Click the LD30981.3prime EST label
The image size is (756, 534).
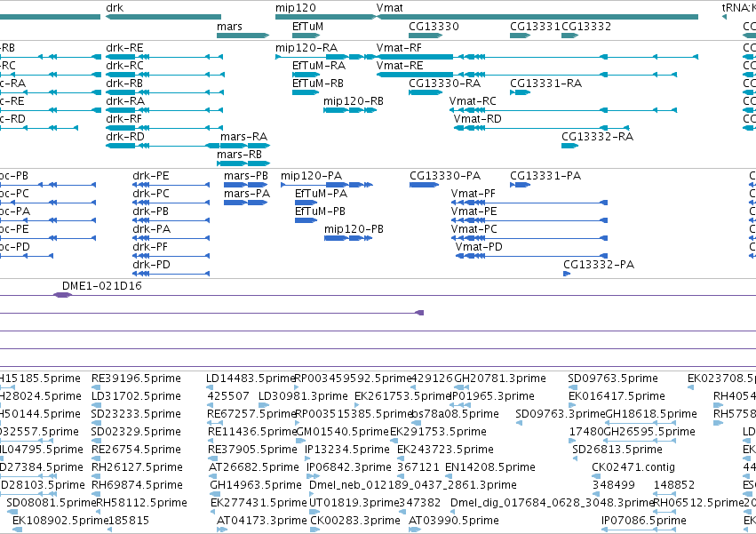tap(303, 396)
